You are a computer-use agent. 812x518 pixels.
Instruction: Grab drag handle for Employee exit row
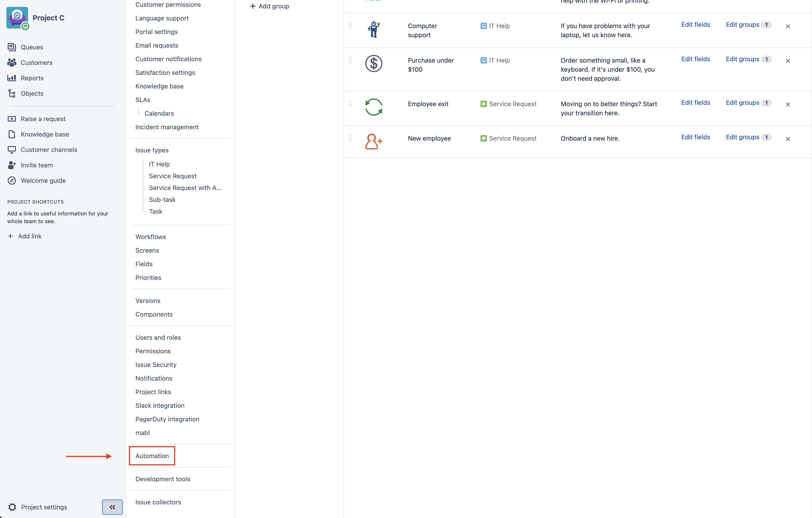[350, 104]
